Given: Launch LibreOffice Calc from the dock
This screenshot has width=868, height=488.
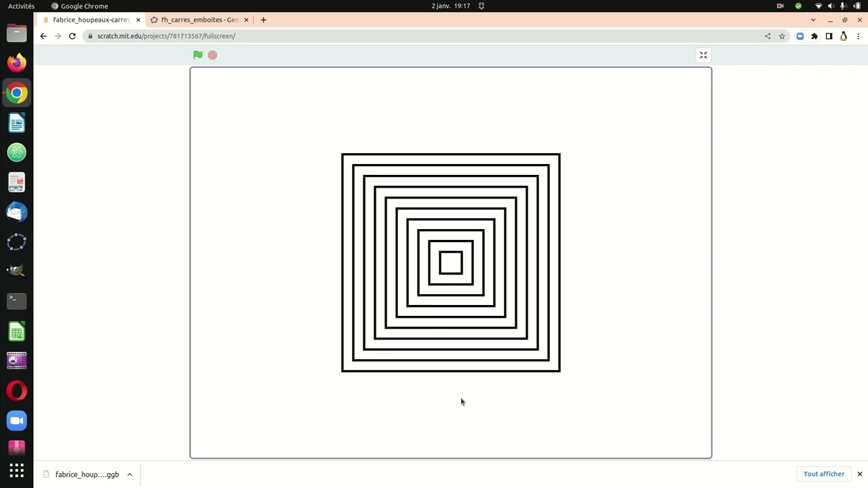Looking at the screenshot, I should click(x=16, y=331).
